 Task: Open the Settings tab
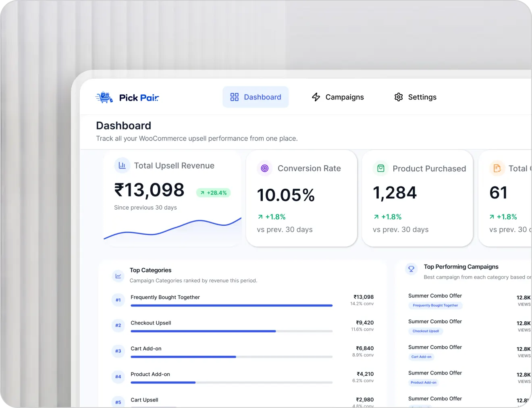pos(416,97)
